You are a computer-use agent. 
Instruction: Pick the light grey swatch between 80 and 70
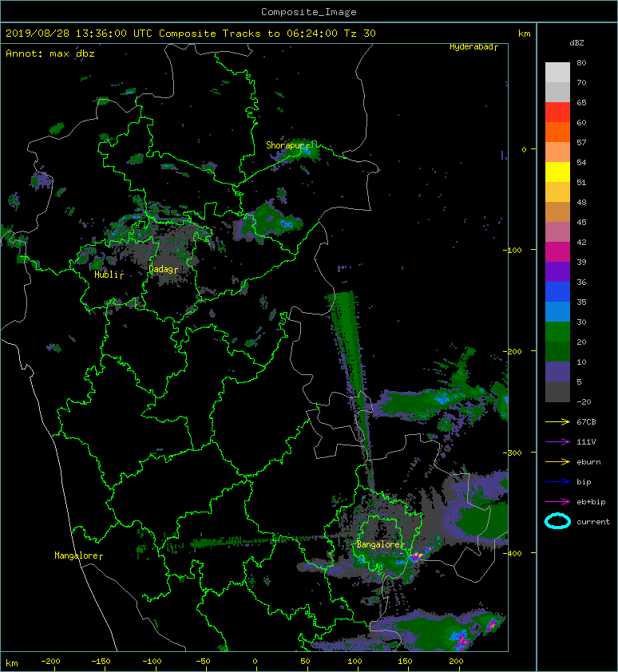click(557, 73)
